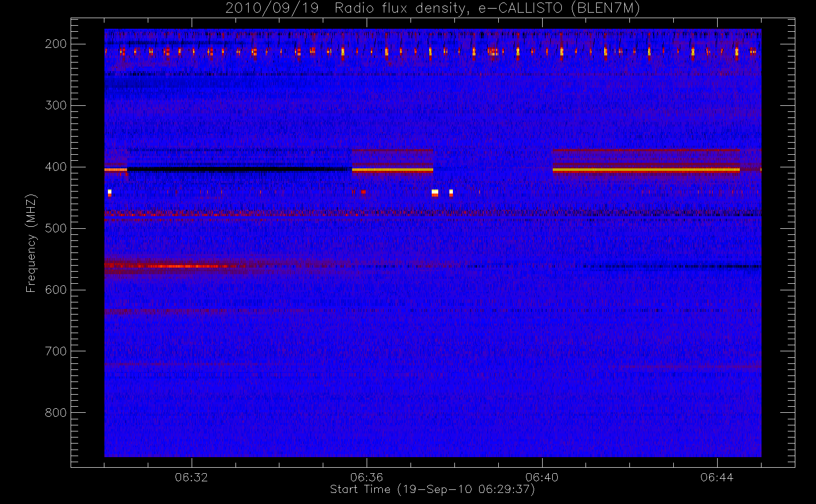816x504 pixels.
Task: Click the 'Frequency (MHZ)' axis label
Action: (x=31, y=243)
